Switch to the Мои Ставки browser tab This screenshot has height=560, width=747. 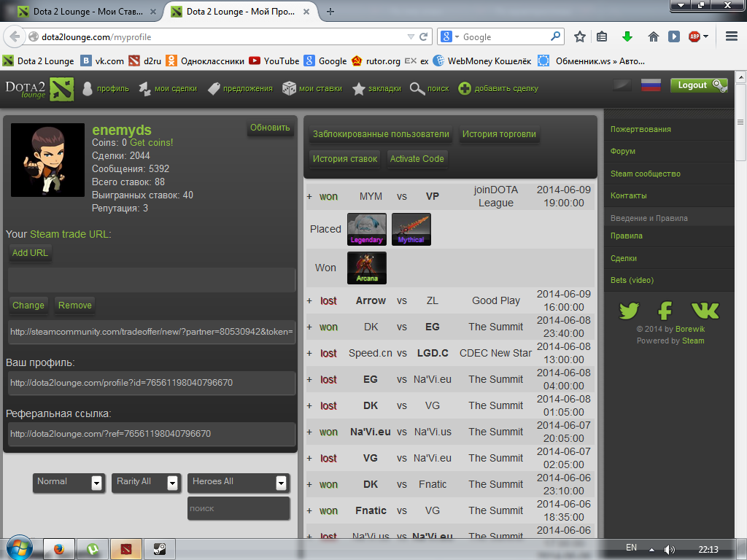click(x=88, y=12)
